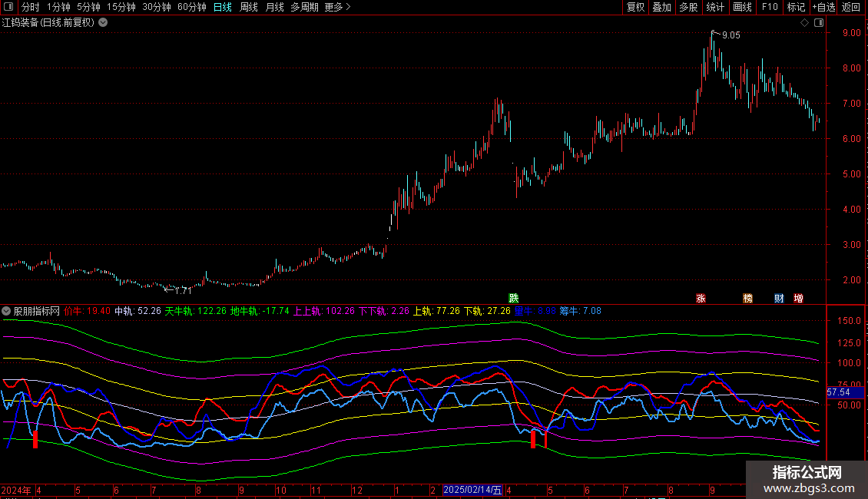Click the red 涨 marker icon
Screen dimensions: 868x499
coord(700,298)
